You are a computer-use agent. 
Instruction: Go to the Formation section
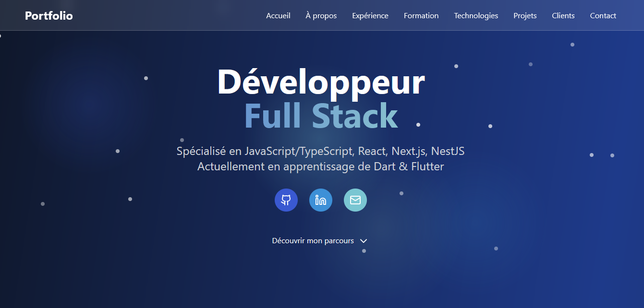pyautogui.click(x=421, y=15)
